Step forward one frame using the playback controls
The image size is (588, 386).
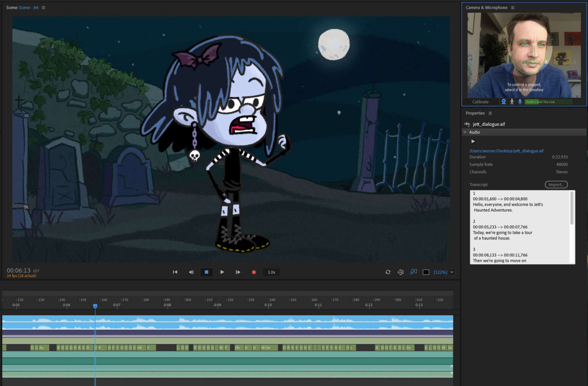click(238, 272)
